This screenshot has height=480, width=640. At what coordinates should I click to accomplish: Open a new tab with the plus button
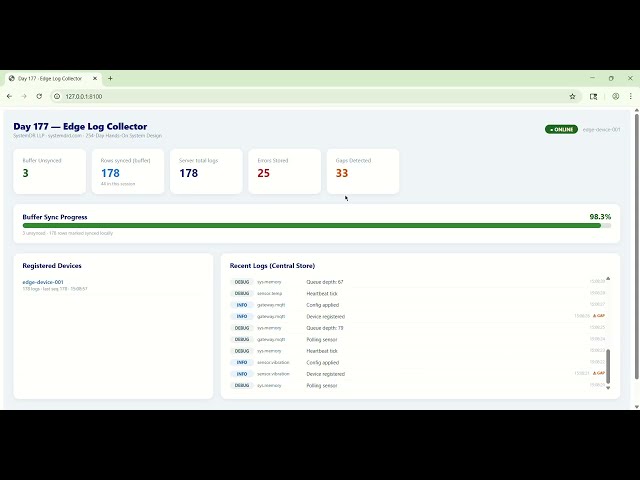(x=110, y=78)
